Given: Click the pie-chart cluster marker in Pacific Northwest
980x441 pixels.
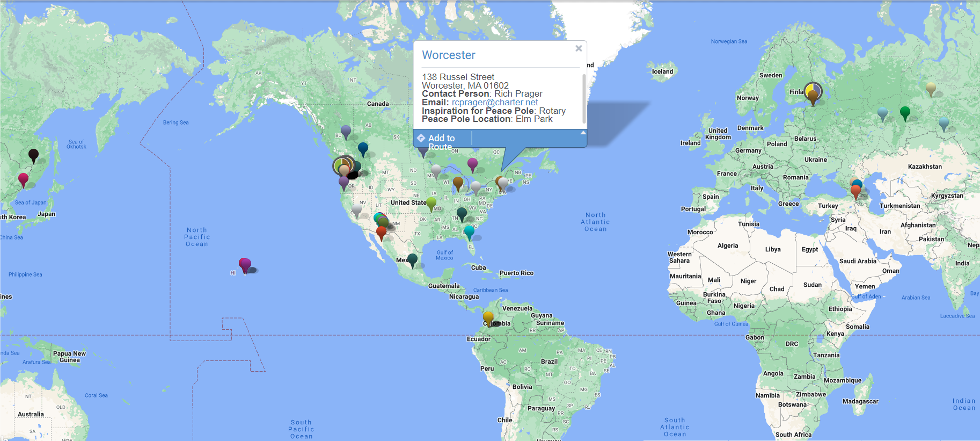Looking at the screenshot, I should [x=343, y=165].
